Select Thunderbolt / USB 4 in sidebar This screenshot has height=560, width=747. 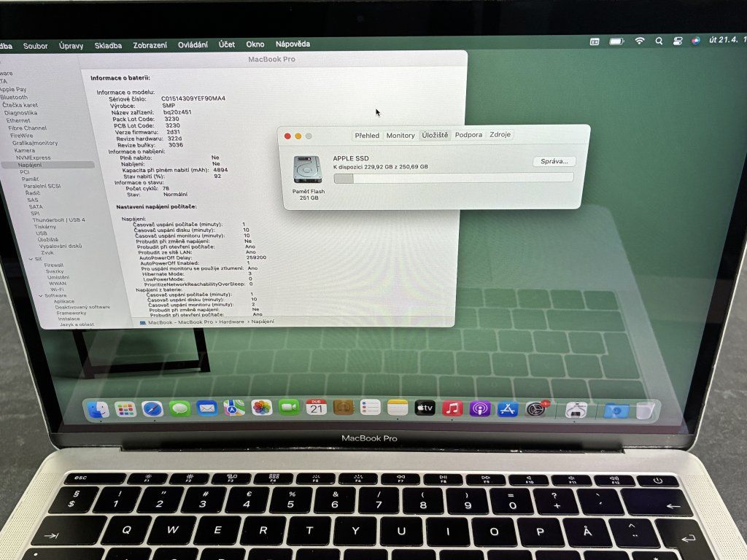click(58, 219)
